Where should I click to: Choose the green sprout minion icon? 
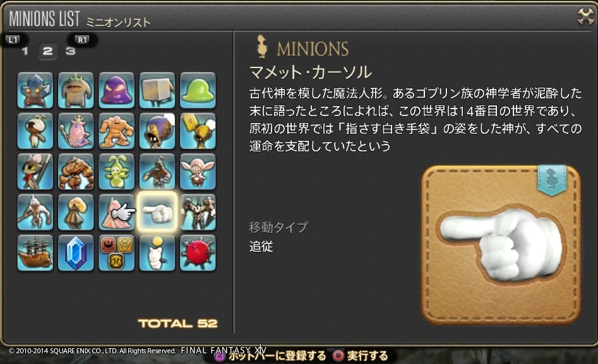pos(116,172)
